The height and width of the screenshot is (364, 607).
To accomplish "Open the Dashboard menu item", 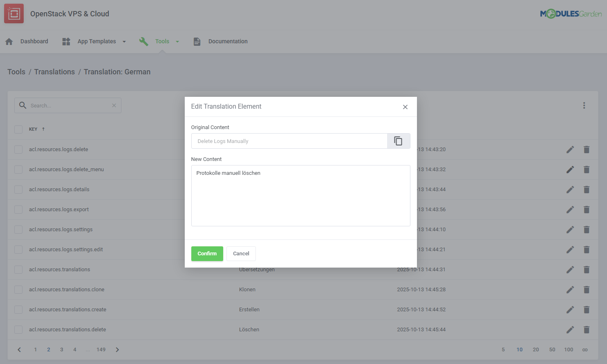I will pos(34,41).
